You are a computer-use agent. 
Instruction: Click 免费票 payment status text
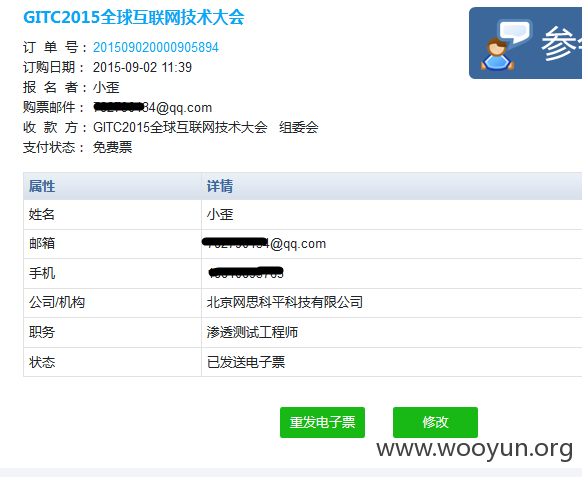coord(112,148)
